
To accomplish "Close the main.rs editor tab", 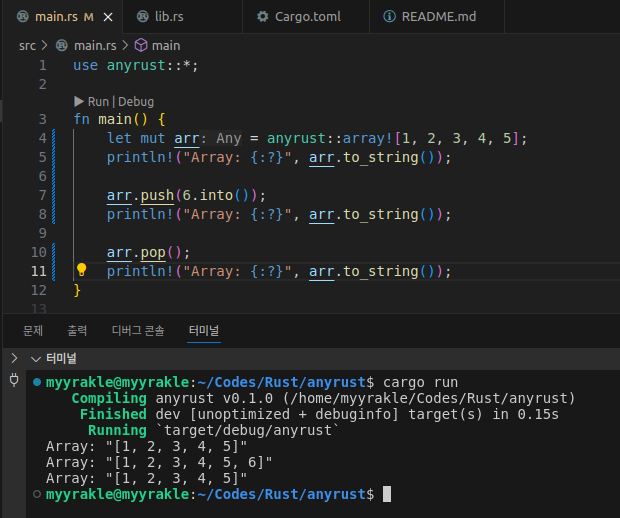I will [x=106, y=17].
